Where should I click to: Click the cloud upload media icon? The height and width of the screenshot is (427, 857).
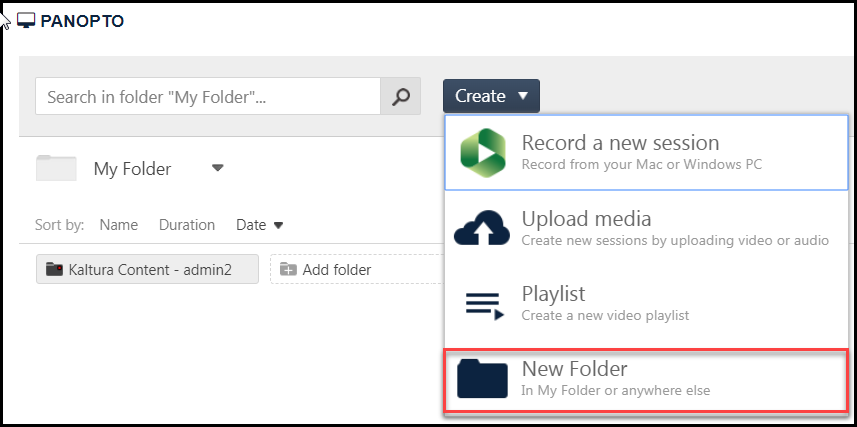[483, 228]
